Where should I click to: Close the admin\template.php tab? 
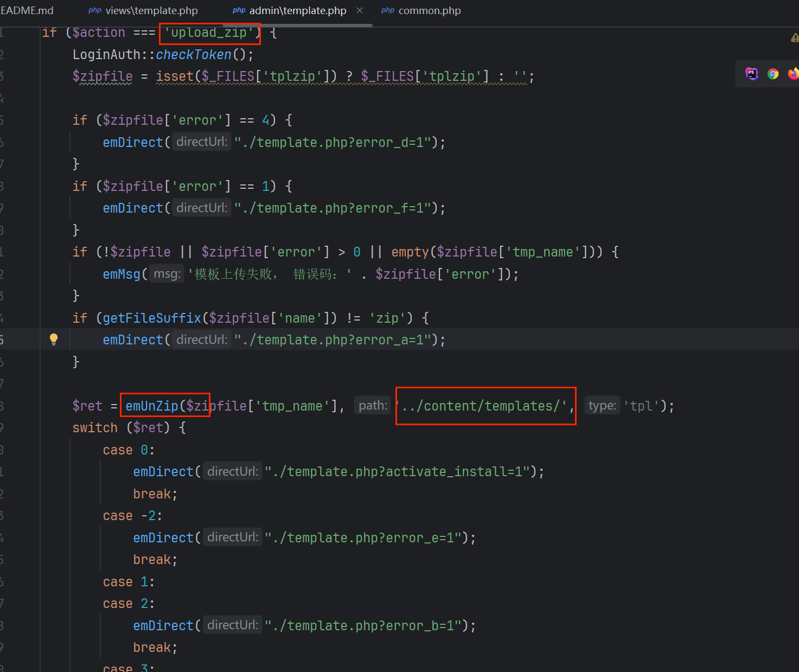[360, 11]
